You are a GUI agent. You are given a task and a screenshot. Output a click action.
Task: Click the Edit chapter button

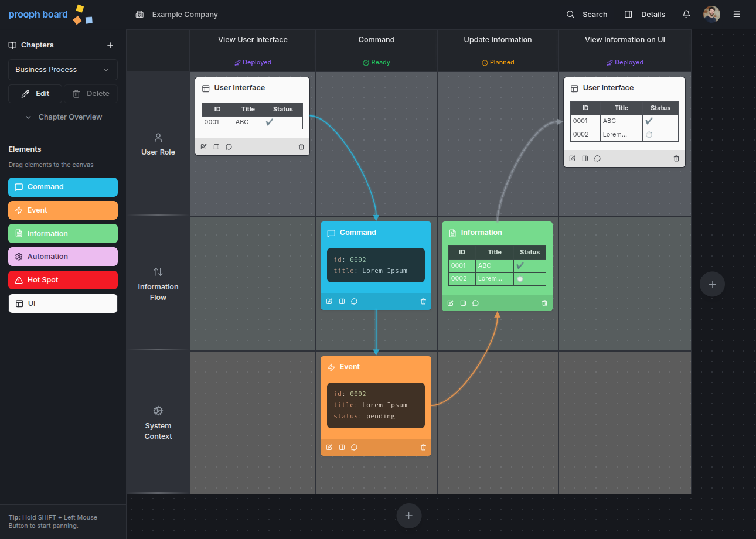[35, 94]
